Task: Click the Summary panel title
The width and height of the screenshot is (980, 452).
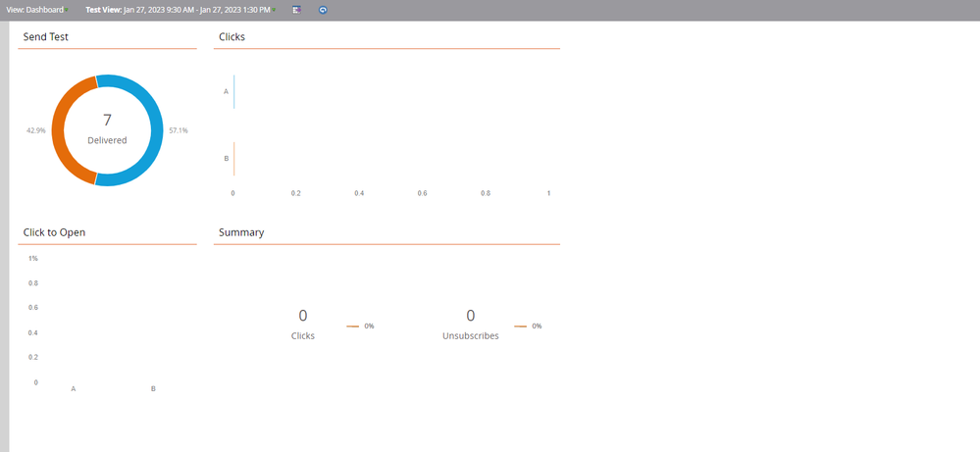Action: 241,233
